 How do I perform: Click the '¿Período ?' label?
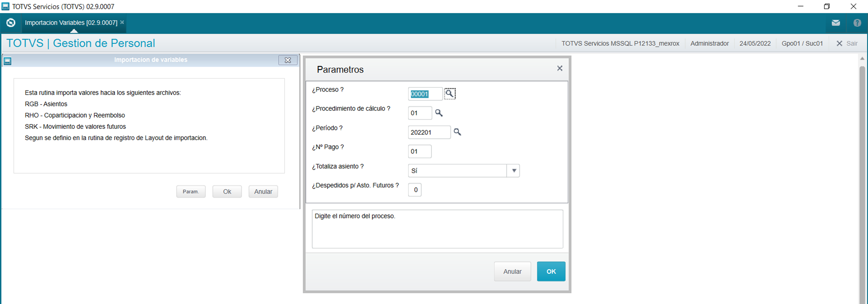327,128
